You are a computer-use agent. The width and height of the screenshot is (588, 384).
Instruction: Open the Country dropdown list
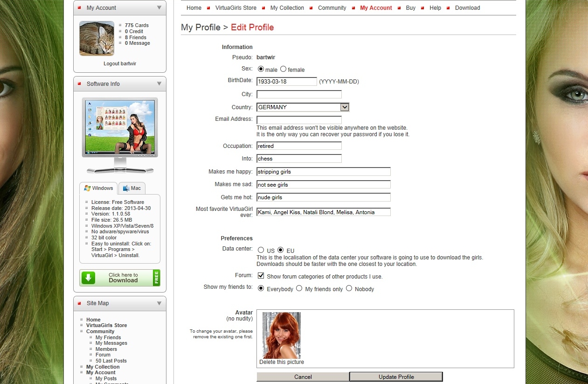345,107
